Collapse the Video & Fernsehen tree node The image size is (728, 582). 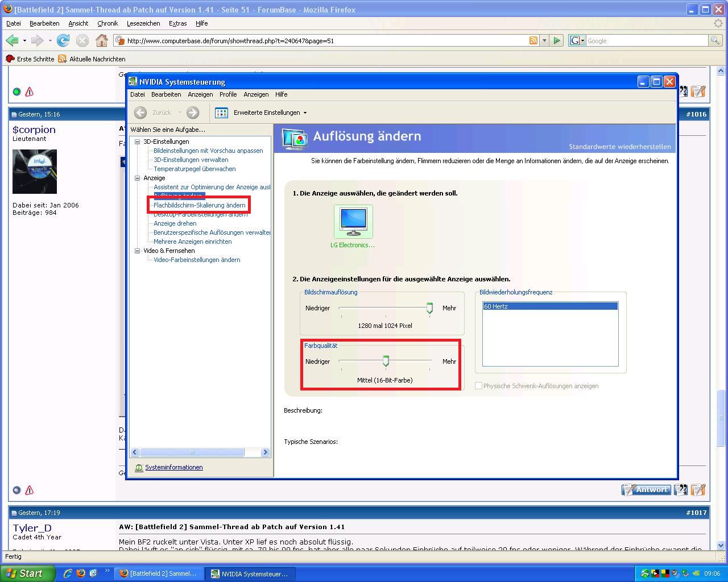[x=137, y=251]
